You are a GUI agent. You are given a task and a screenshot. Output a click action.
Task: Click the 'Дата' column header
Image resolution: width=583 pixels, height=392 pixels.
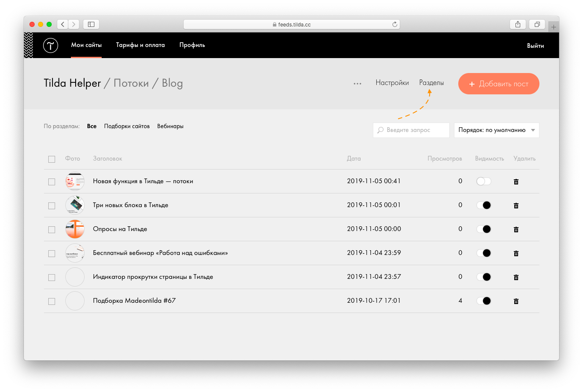pyautogui.click(x=354, y=159)
